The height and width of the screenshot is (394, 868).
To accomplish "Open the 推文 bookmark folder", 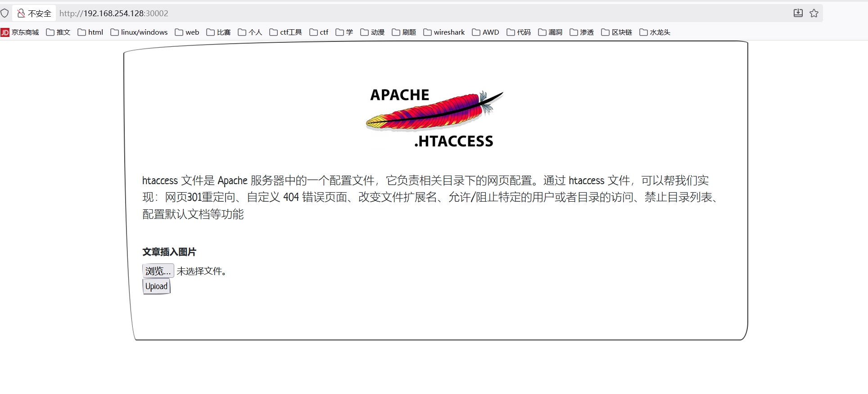I will [x=59, y=32].
